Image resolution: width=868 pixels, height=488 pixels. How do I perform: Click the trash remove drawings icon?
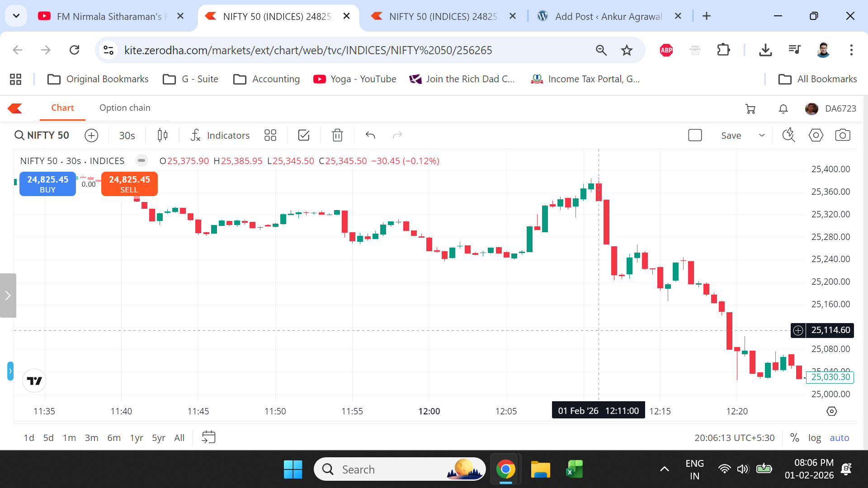pos(337,135)
